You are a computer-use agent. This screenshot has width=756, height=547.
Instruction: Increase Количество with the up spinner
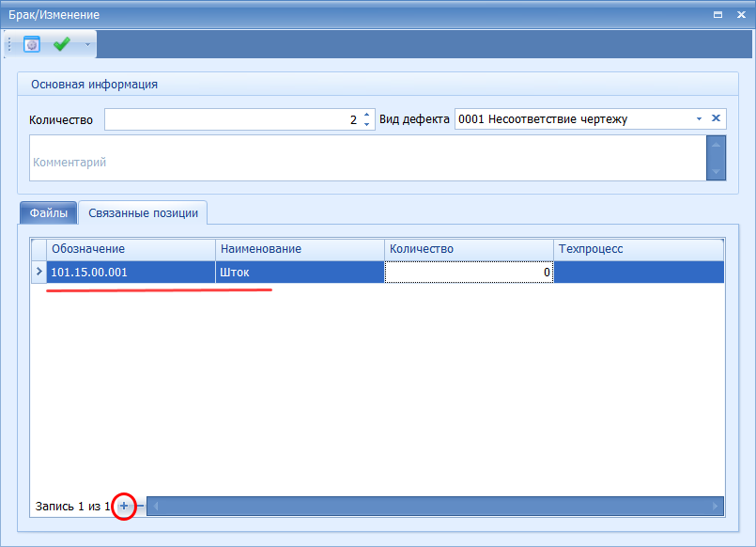[x=366, y=115]
